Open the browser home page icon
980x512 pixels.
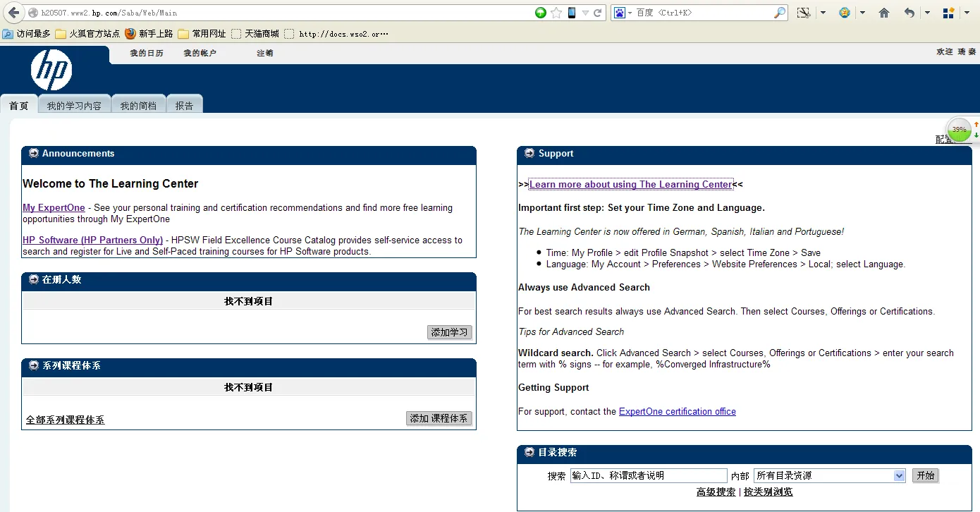point(884,13)
